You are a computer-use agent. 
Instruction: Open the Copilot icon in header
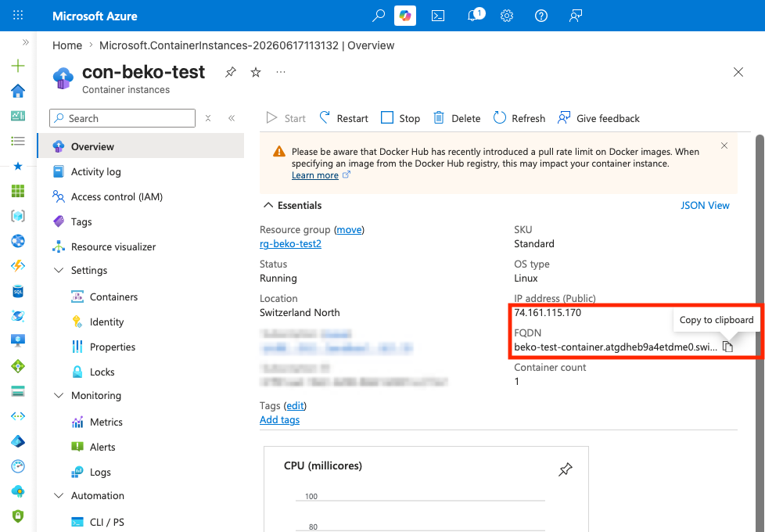click(405, 16)
